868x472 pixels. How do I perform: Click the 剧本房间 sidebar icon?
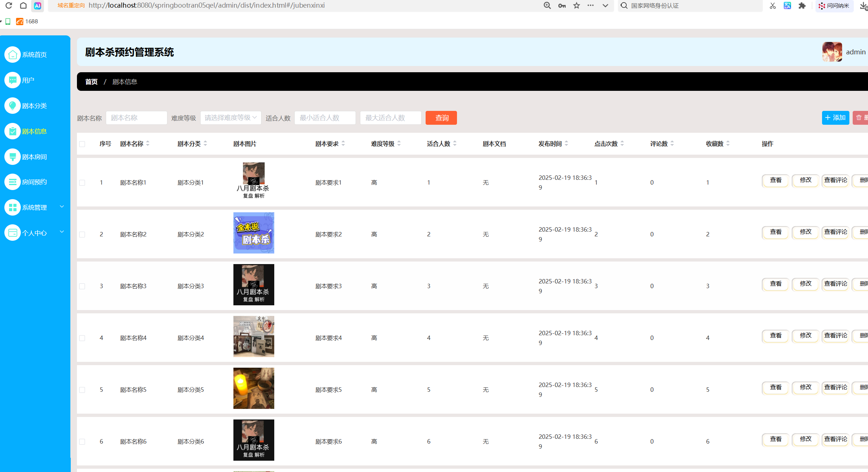(x=12, y=157)
